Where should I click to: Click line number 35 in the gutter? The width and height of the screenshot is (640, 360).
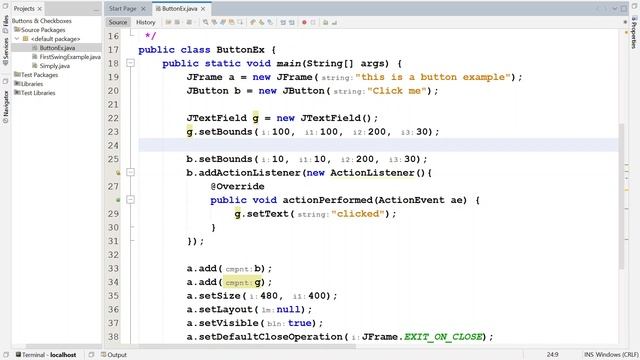(x=113, y=296)
